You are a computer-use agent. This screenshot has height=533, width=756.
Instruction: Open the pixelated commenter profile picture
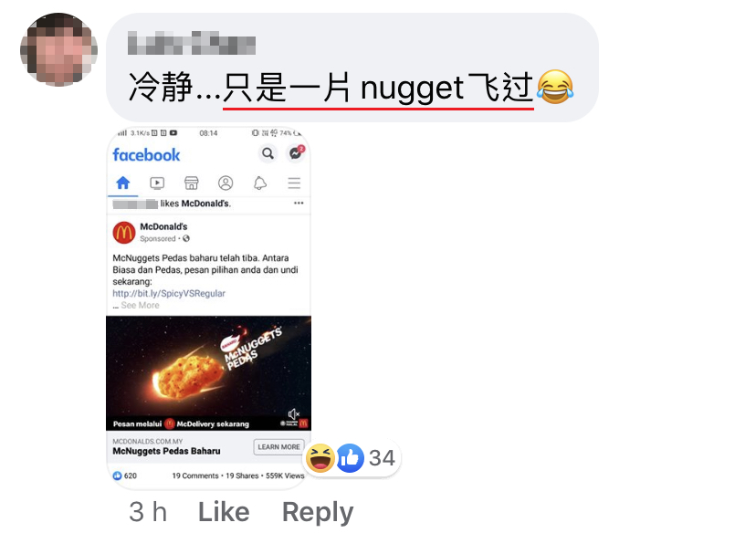pos(58,49)
